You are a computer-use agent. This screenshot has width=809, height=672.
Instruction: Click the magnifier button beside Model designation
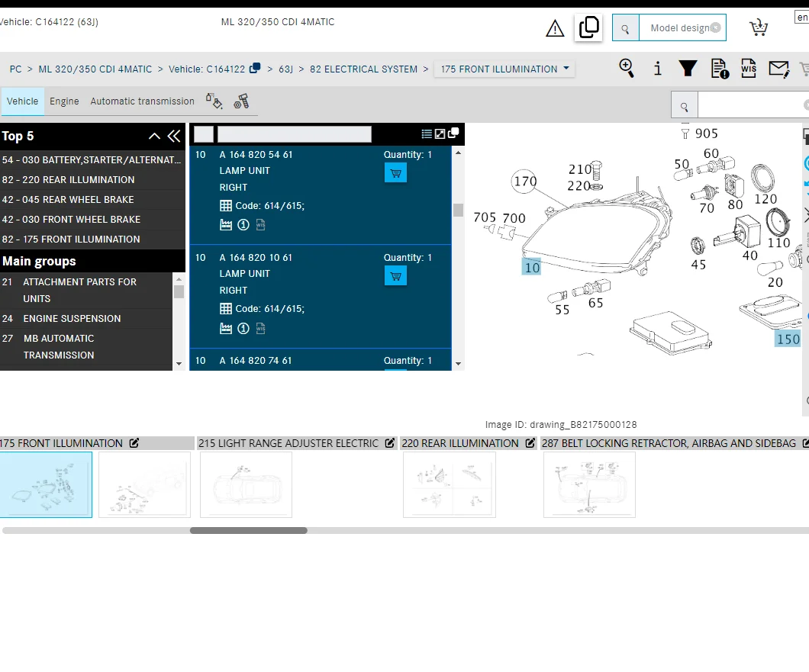coord(625,28)
